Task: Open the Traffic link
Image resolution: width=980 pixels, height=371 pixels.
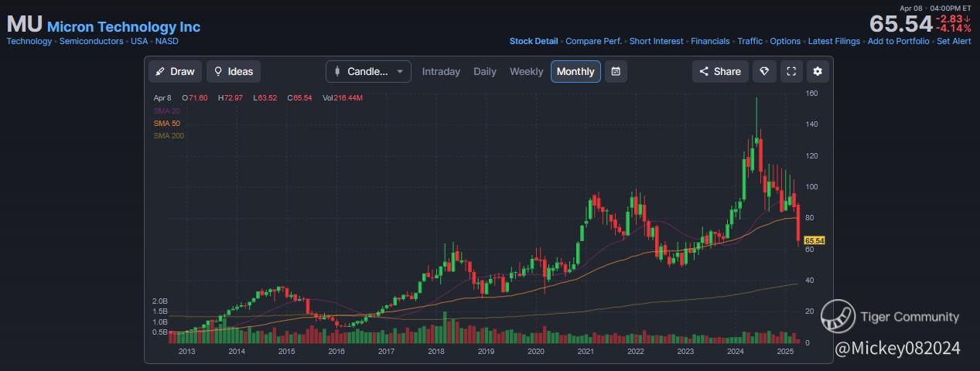Action: tap(750, 41)
